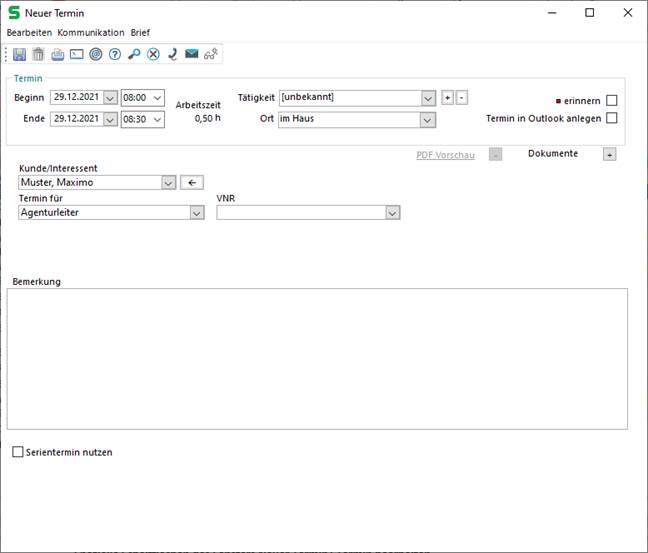The width and height of the screenshot is (648, 553).
Task: Expand the Tätigkeit dropdown
Action: (428, 98)
